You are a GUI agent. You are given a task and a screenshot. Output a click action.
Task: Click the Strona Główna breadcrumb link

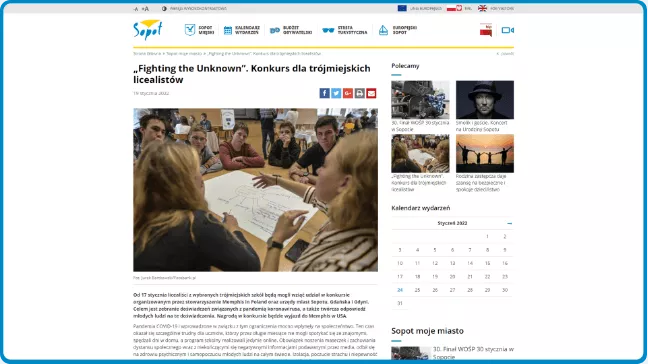coord(147,54)
